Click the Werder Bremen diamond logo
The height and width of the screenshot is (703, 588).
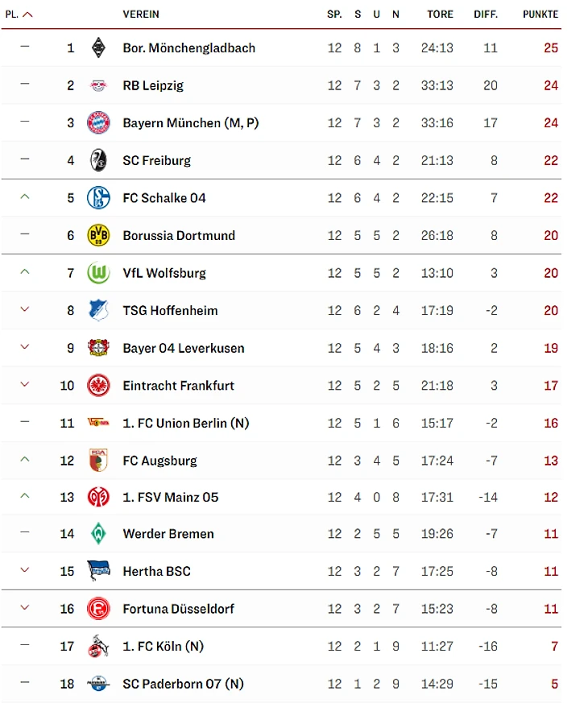click(x=98, y=533)
